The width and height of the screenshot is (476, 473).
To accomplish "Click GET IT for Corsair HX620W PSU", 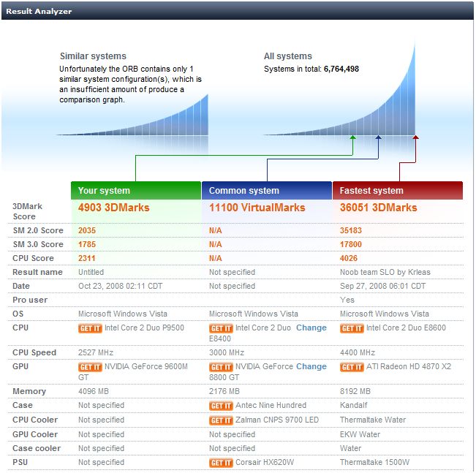I will tap(221, 463).
